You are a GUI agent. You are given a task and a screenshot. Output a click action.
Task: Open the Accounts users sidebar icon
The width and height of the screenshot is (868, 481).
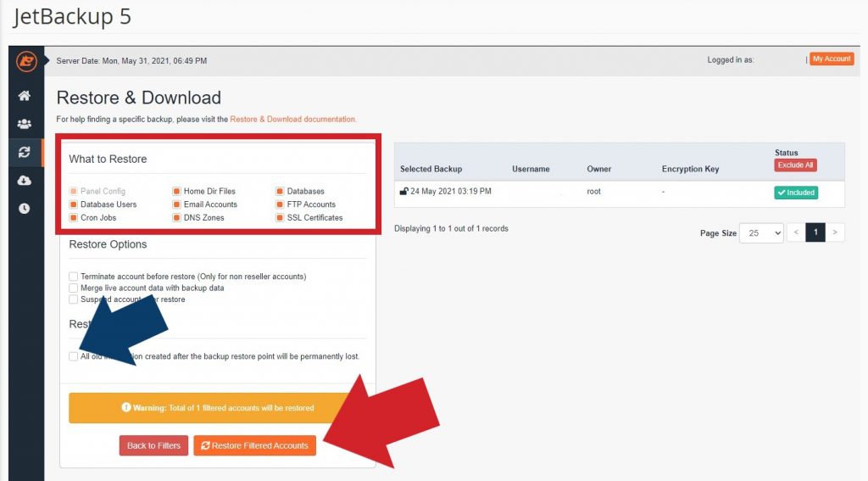click(x=25, y=124)
